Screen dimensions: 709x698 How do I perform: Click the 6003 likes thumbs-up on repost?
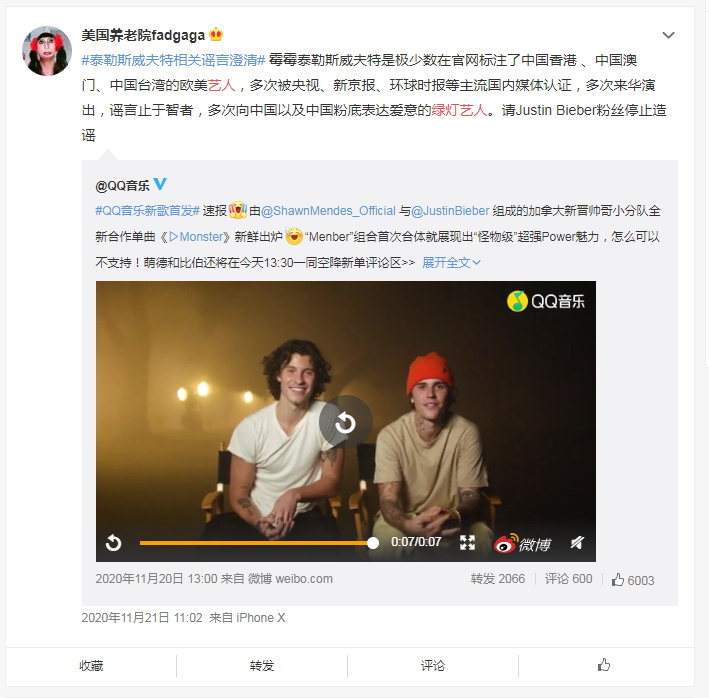(x=633, y=580)
